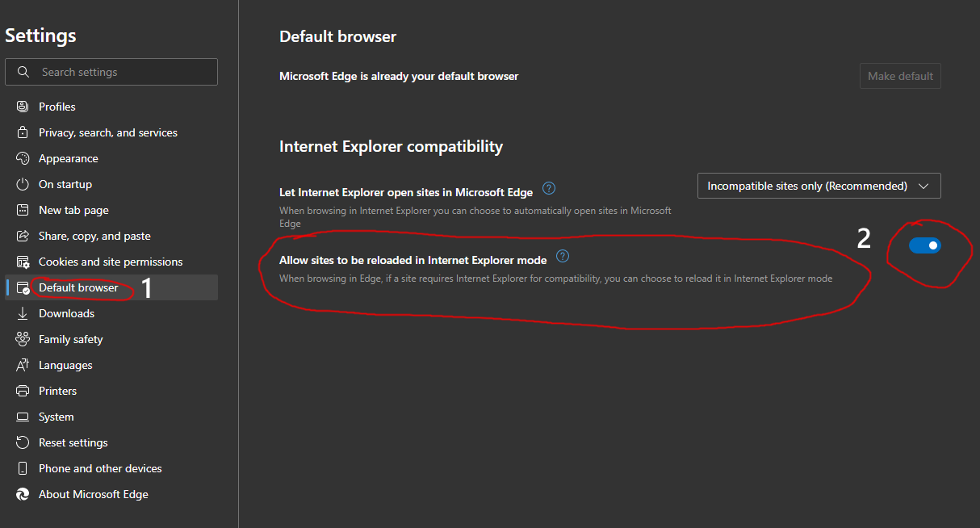The image size is (980, 528).
Task: Click the Cookies and site permissions icon
Action: (23, 262)
